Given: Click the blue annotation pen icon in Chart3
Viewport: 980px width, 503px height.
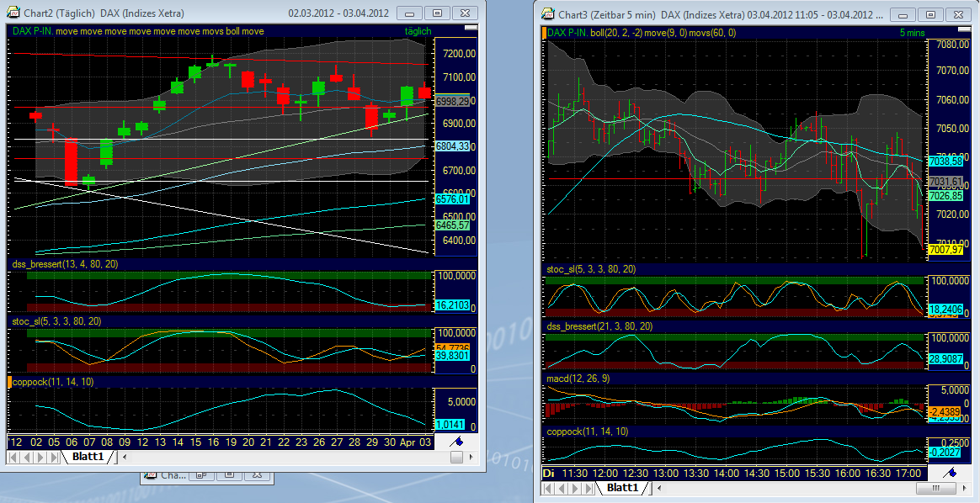Looking at the screenshot, I should (x=950, y=474).
